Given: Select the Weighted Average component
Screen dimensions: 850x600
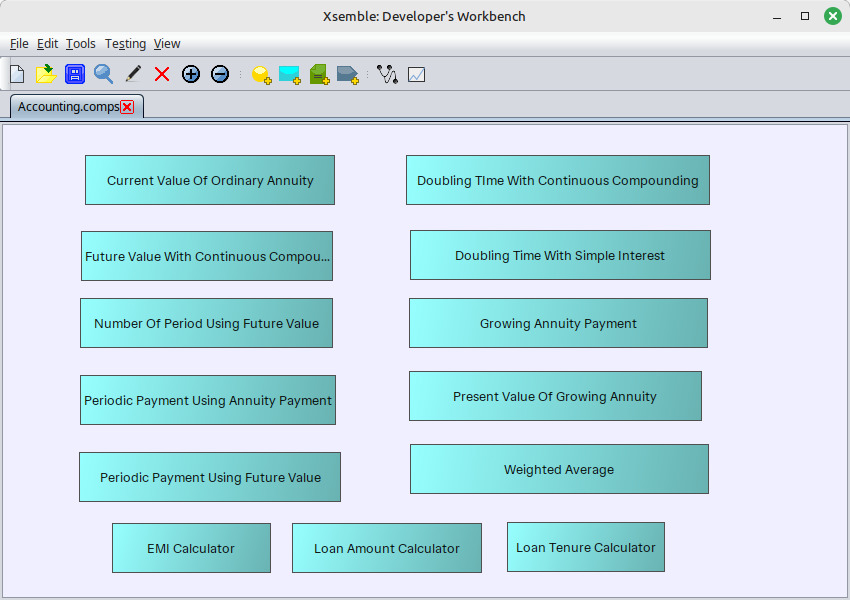Looking at the screenshot, I should tap(559, 469).
